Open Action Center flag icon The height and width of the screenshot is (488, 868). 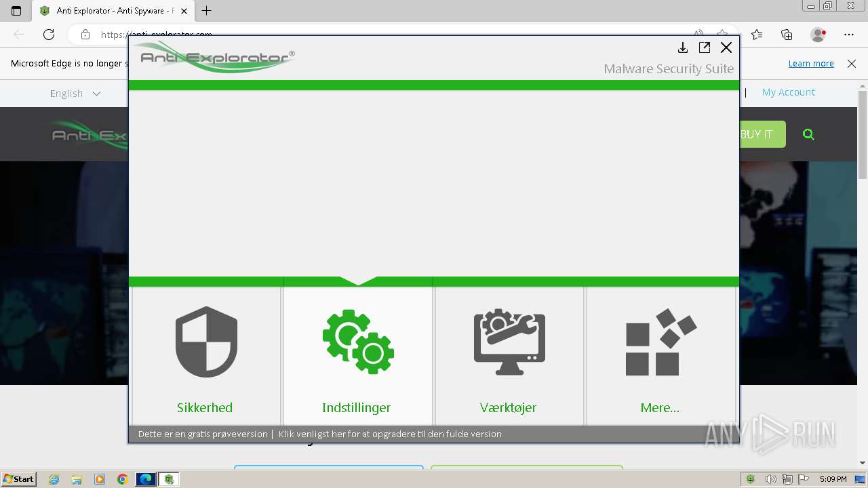tap(804, 479)
